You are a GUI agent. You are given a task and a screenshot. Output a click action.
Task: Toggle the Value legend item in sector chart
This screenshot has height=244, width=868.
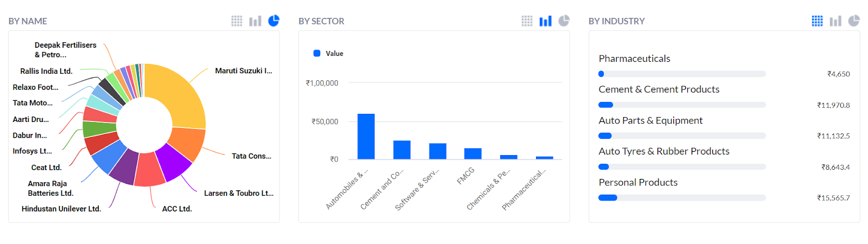tap(328, 53)
